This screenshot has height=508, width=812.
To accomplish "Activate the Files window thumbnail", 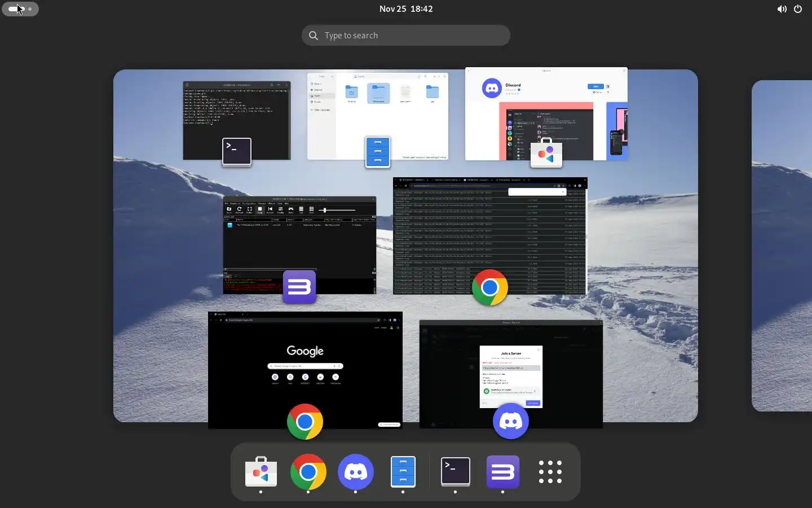I will (378, 116).
